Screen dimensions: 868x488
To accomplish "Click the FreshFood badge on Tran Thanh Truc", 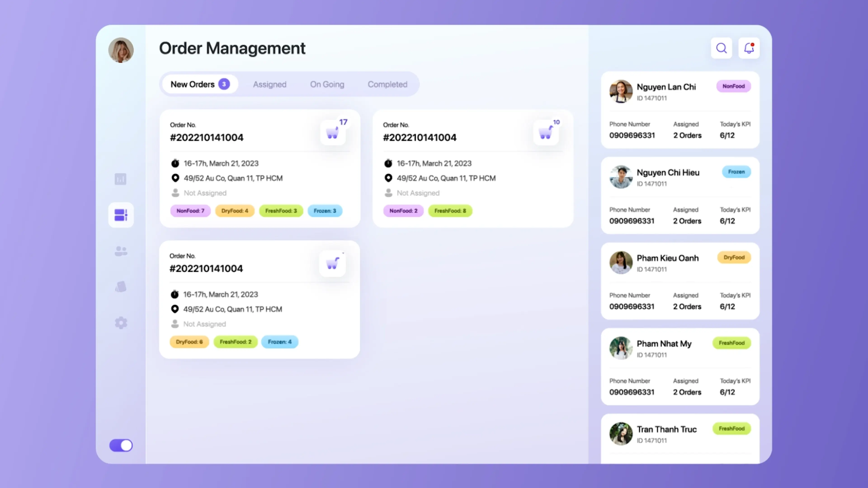I will pos(731,428).
